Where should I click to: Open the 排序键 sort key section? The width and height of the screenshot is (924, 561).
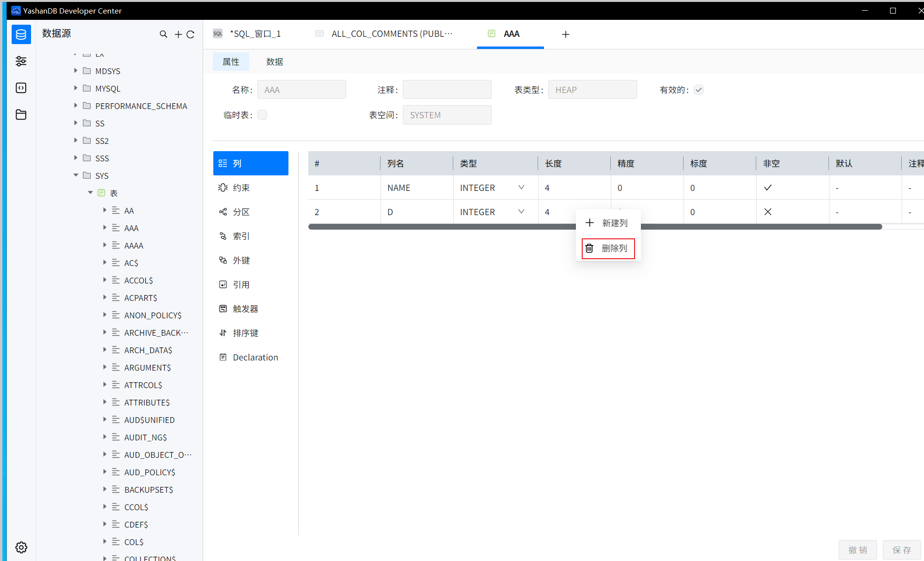[251, 333]
